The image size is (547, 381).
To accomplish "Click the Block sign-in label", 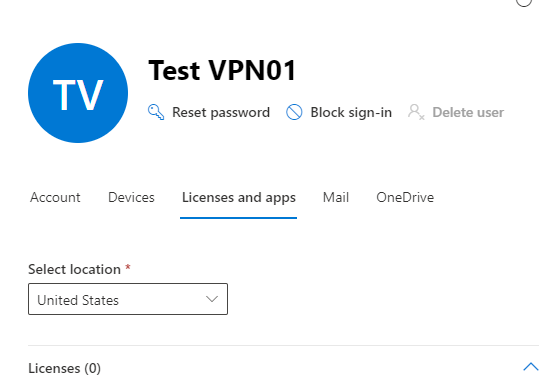I will tap(351, 113).
